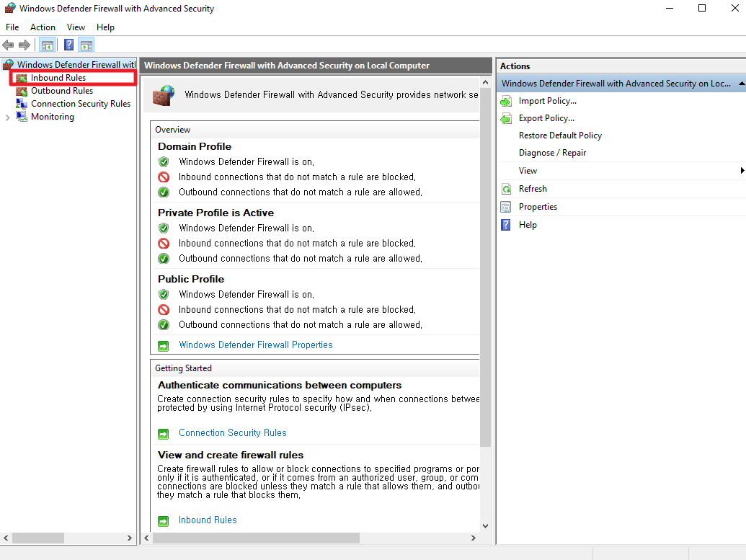
Task: Open the View submenu arrow in Actions
Action: [x=742, y=170]
